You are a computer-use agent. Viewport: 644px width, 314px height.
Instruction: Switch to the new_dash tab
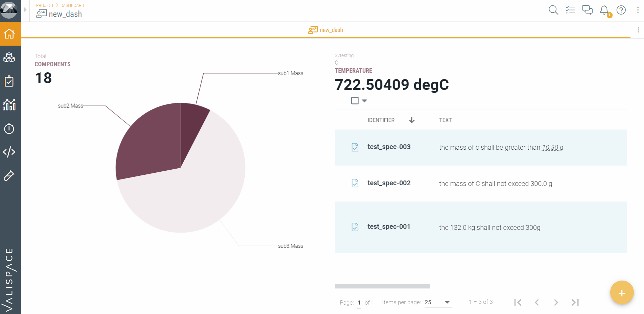326,30
